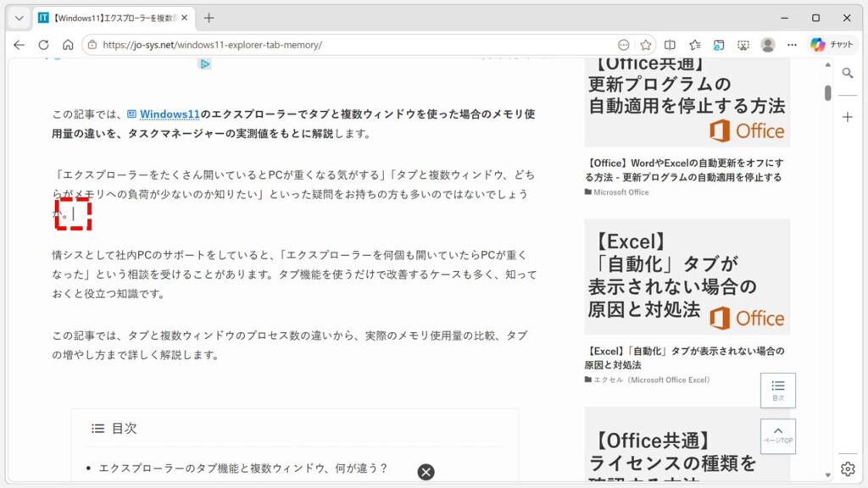The height and width of the screenshot is (488, 868).
Task: Open the favorites list
Action: [695, 45]
